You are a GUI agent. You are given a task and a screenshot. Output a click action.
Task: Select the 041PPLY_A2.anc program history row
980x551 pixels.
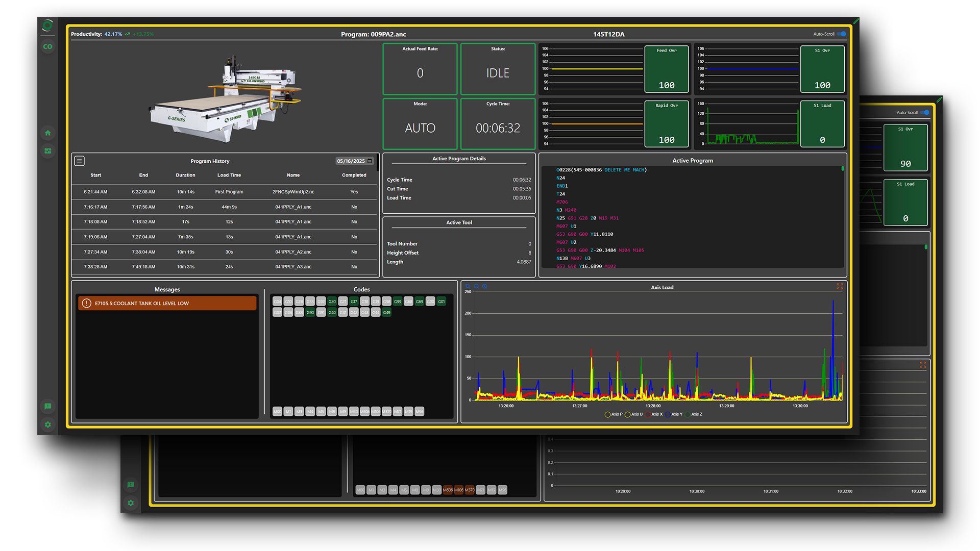coord(225,252)
